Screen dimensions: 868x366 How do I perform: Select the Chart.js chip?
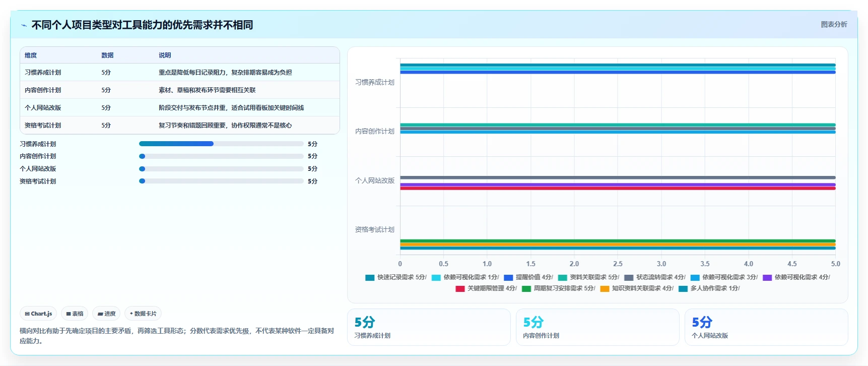(x=38, y=314)
